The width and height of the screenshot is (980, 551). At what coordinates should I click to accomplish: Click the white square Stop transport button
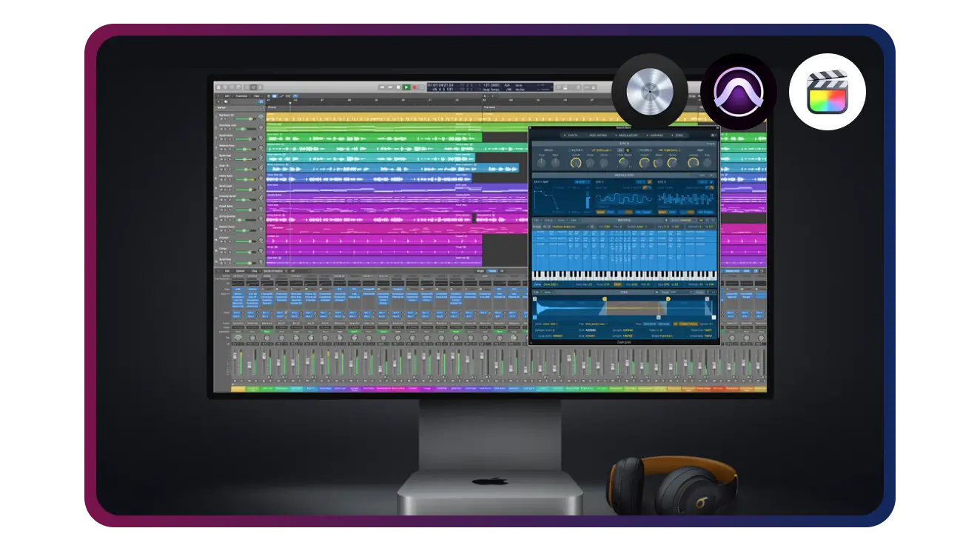pyautogui.click(x=398, y=87)
